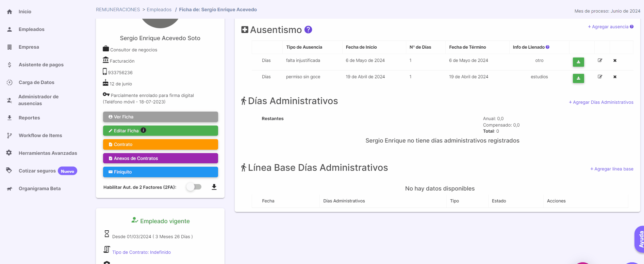Click Agregar línea base link
The width and height of the screenshot is (644, 264).
612,169
